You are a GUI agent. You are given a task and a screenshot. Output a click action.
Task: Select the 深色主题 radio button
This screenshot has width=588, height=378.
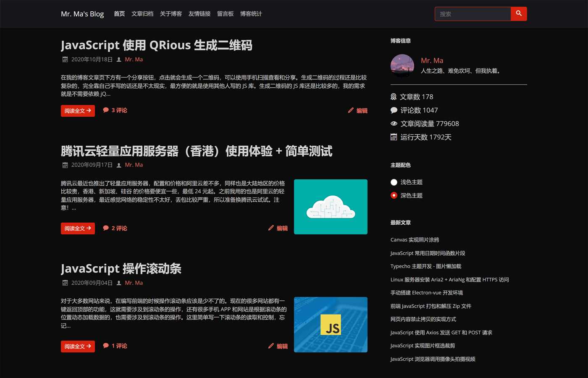[394, 195]
